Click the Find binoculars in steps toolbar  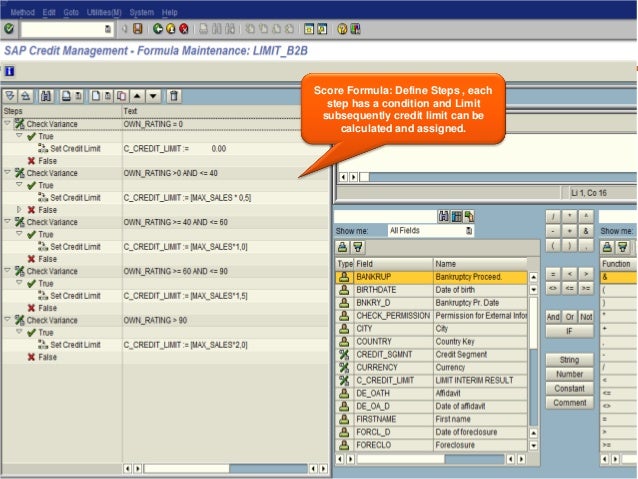[x=46, y=96]
